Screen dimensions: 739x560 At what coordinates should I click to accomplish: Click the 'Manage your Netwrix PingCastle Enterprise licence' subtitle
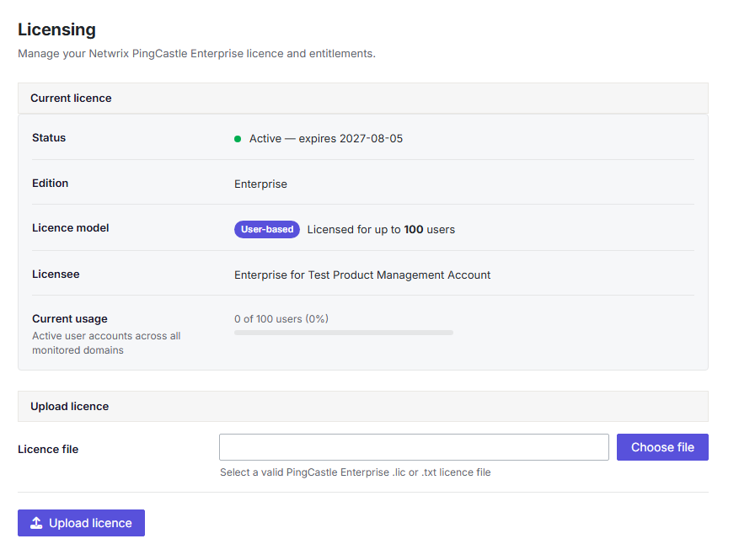[x=196, y=54]
